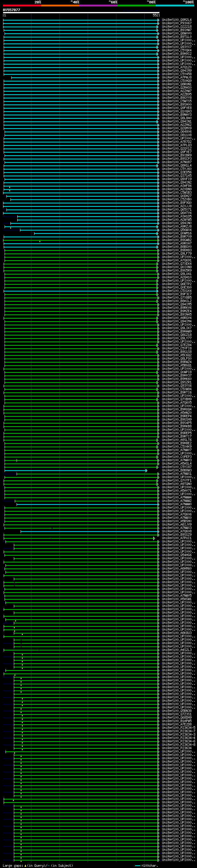Click the cyan alignment bar of UniRef100_B8B8W3
This screenshot has height=868, width=197.
tap(76, 471)
